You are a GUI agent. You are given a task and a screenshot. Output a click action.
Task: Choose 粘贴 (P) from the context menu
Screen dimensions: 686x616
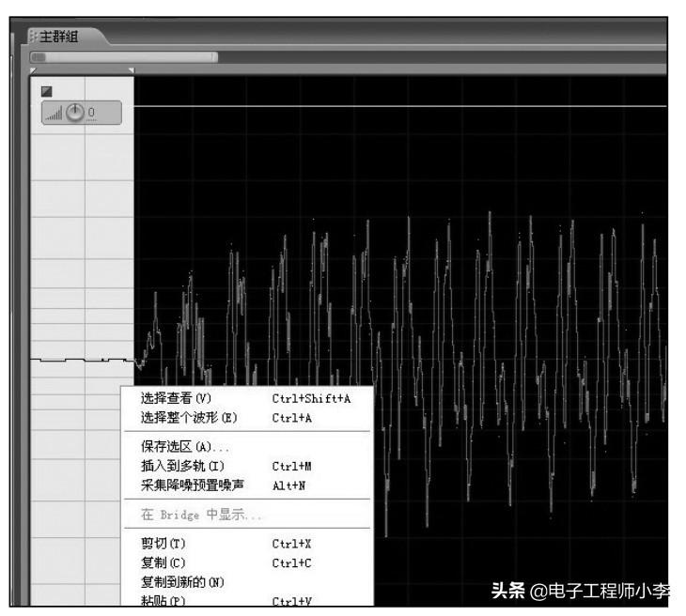[247, 600]
